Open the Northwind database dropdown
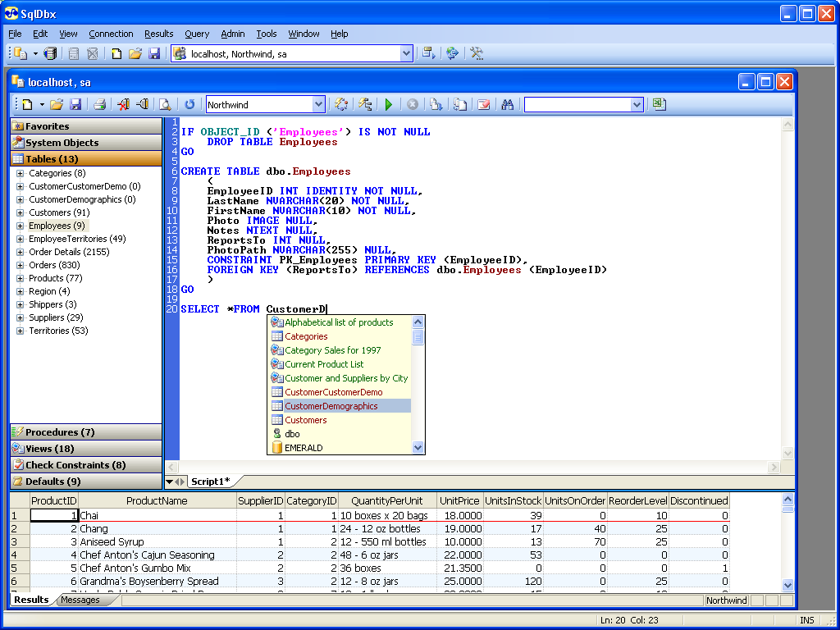The height and width of the screenshot is (630, 840). click(x=319, y=104)
